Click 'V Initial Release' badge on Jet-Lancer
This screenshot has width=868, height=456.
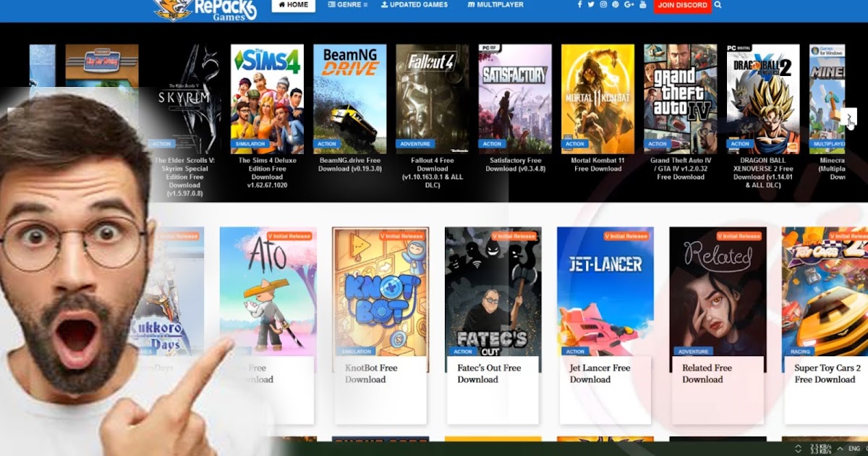626,236
